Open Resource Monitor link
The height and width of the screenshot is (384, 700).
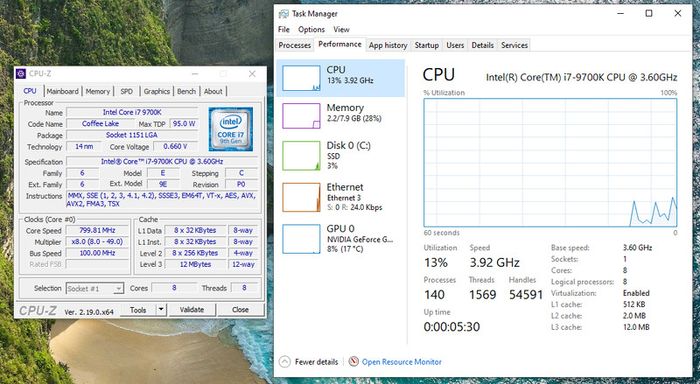pos(401,362)
